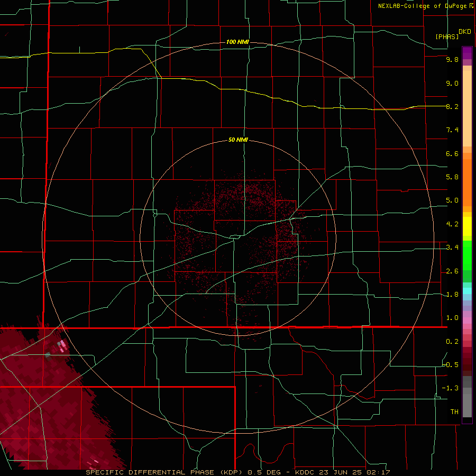
Task: Click the "4.2" value on the color scale
Action: click(452, 224)
